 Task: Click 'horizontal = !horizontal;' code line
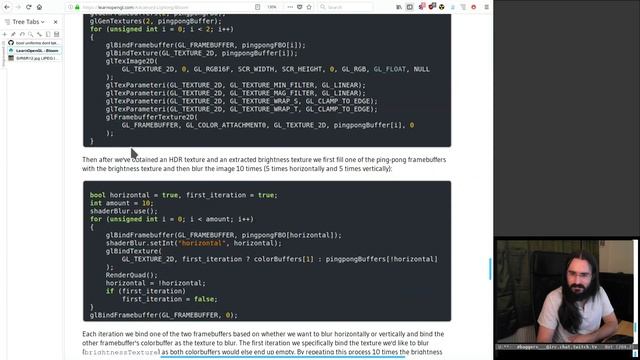click(156, 283)
